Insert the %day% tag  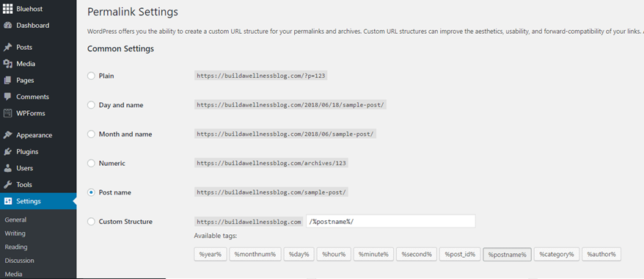[299, 254]
